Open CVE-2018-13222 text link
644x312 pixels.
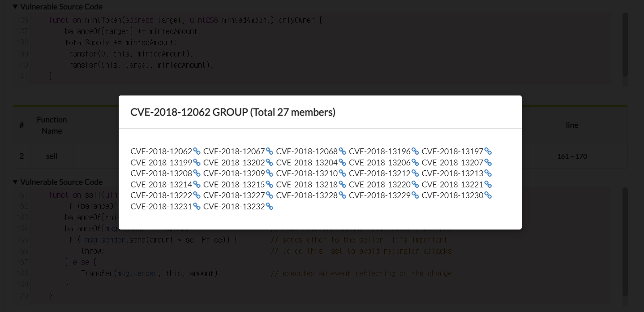(x=161, y=195)
